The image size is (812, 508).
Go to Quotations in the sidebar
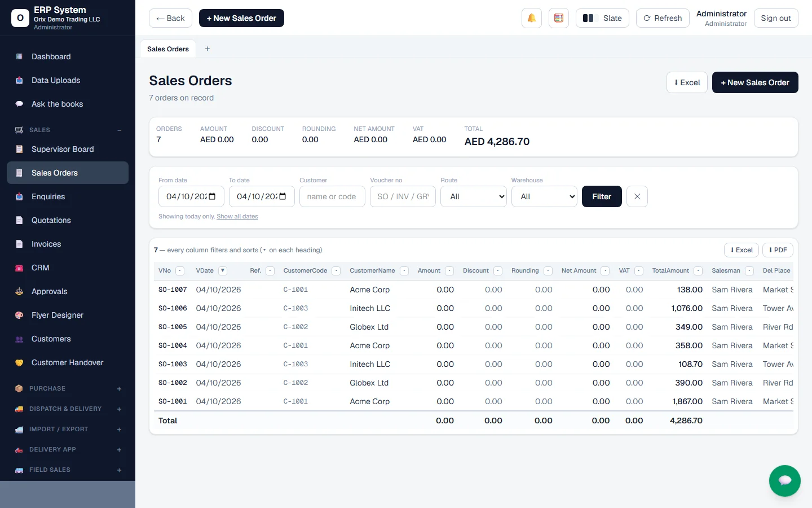tap(68, 220)
